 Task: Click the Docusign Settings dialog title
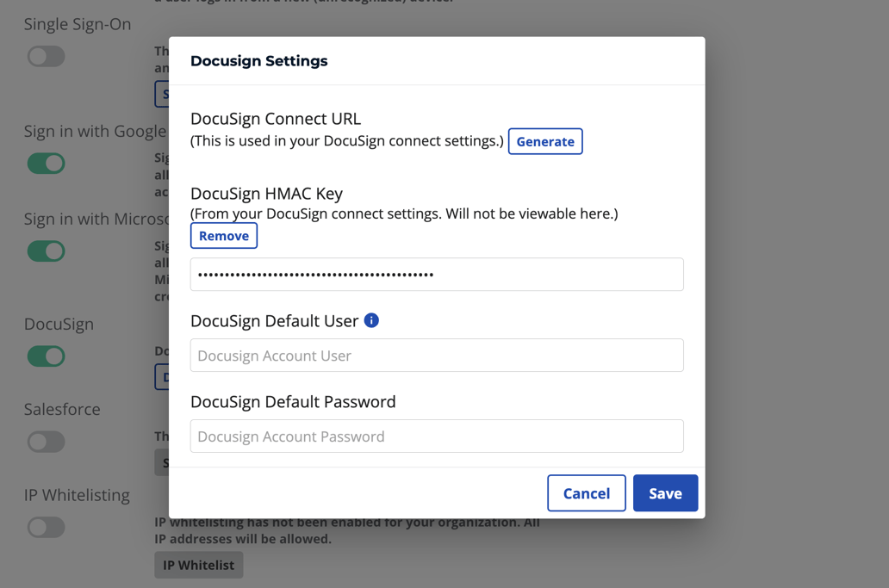click(258, 61)
